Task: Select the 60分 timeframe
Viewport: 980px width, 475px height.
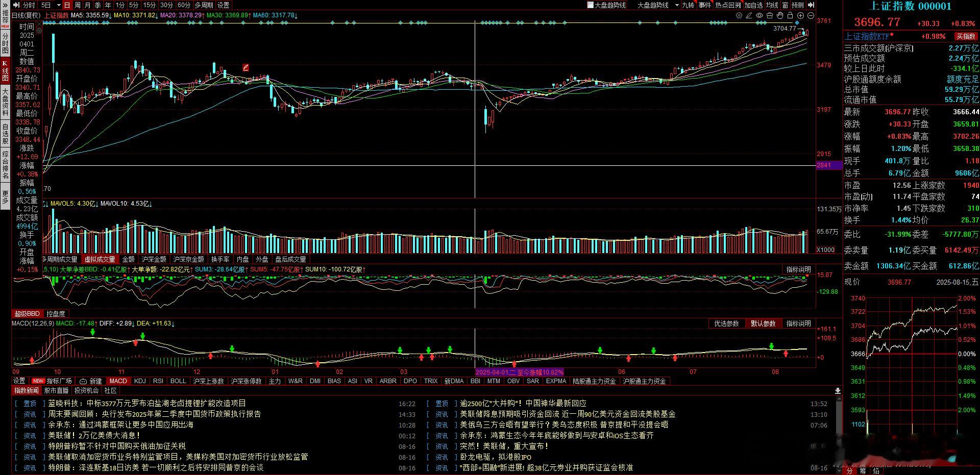Action: (184, 5)
